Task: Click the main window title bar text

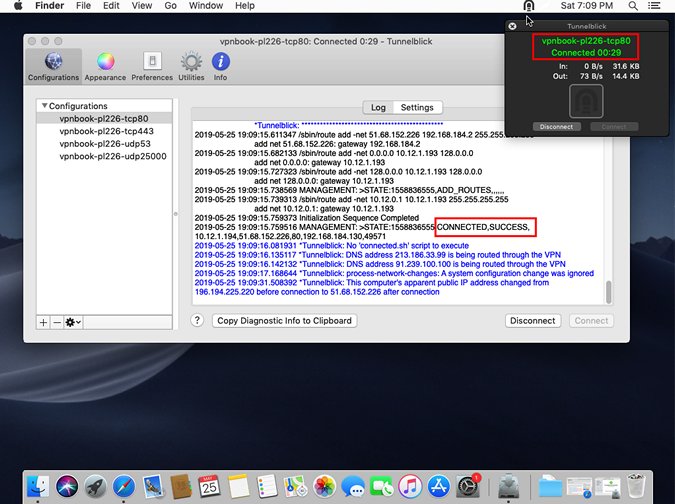Action: pos(326,41)
